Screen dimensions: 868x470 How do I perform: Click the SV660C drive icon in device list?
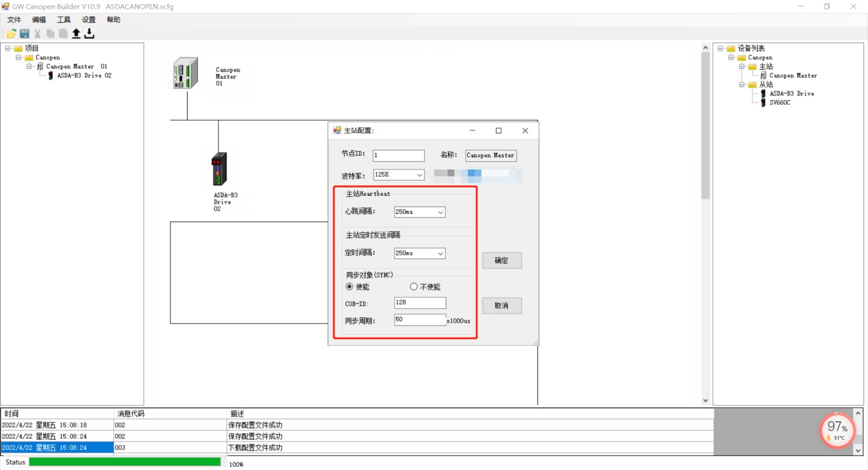764,103
